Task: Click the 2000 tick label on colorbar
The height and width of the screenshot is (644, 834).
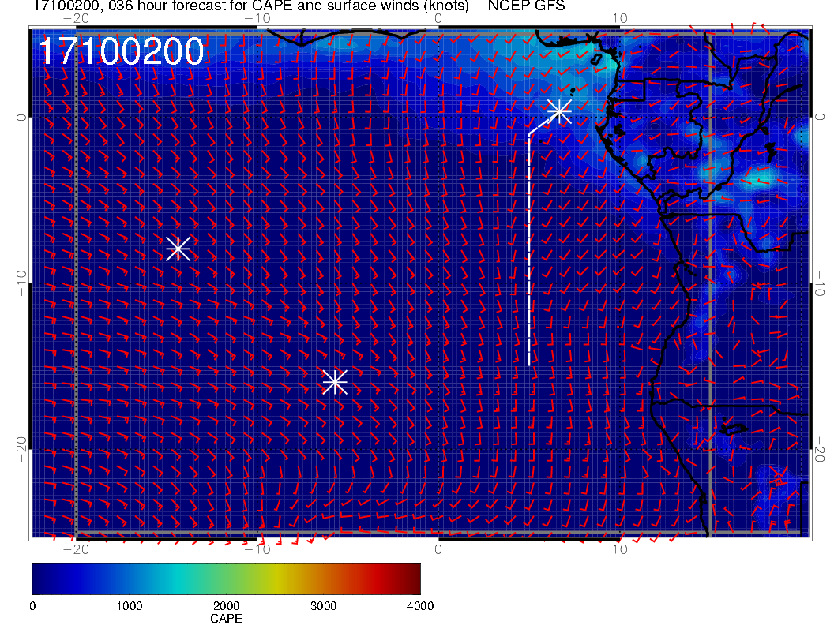Action: pyautogui.click(x=226, y=606)
